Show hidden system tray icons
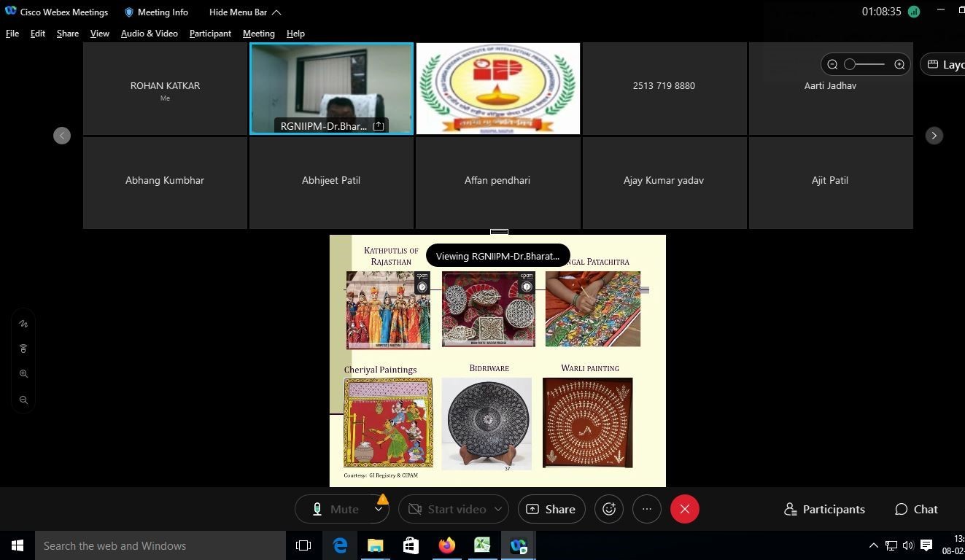This screenshot has height=560, width=965. [x=873, y=545]
